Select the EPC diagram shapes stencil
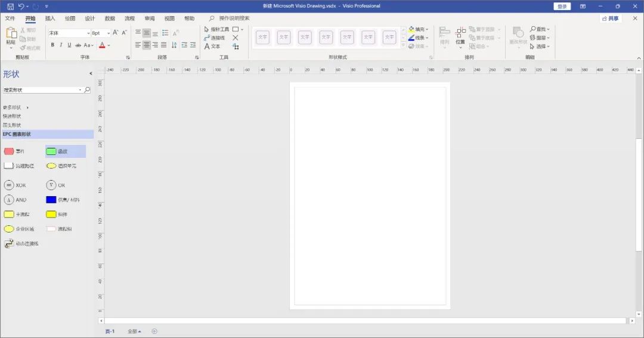 (48, 134)
